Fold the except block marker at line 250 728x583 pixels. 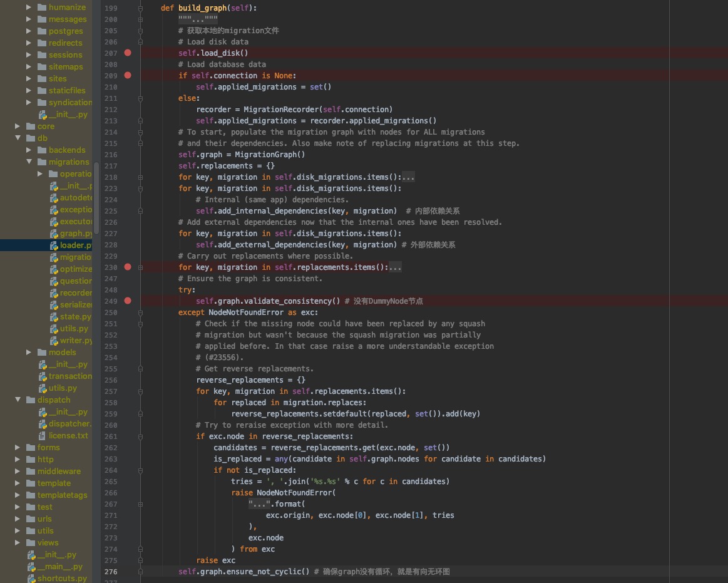pyautogui.click(x=140, y=312)
